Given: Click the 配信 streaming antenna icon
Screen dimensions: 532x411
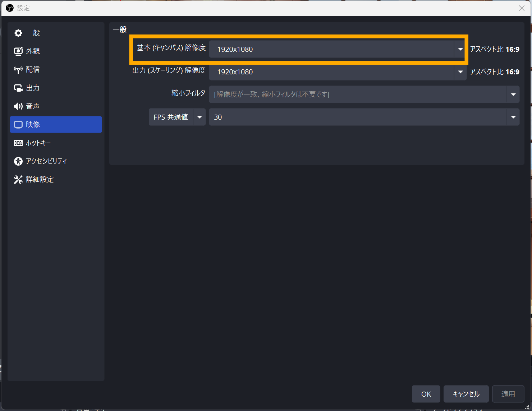Looking at the screenshot, I should (x=18, y=70).
